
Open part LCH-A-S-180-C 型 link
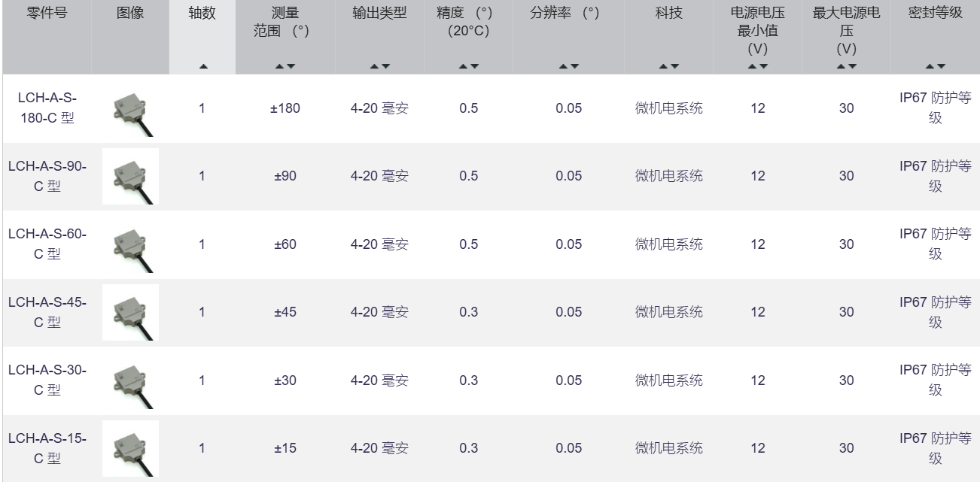coord(47,108)
